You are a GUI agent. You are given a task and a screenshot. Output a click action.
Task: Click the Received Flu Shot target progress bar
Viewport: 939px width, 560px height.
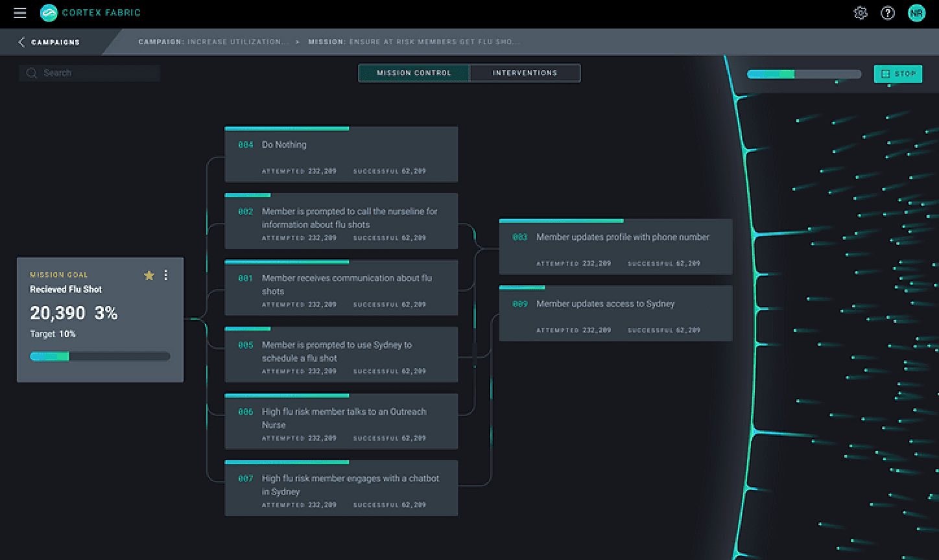[100, 356]
